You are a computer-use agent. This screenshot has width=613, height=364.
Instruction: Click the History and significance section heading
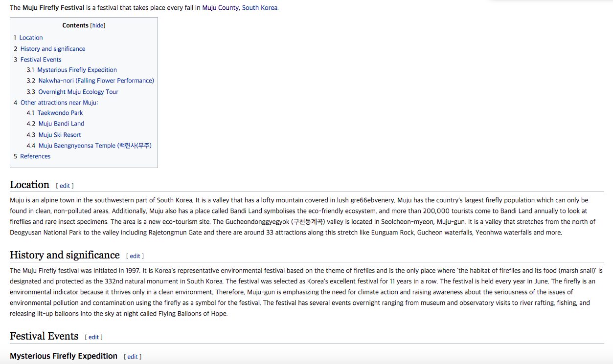click(65, 255)
